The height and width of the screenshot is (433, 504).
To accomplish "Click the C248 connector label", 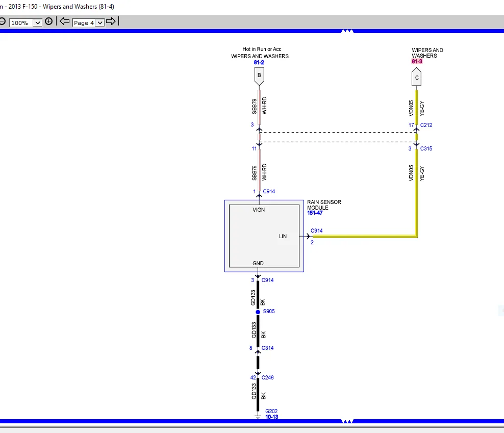I will coord(267,377).
